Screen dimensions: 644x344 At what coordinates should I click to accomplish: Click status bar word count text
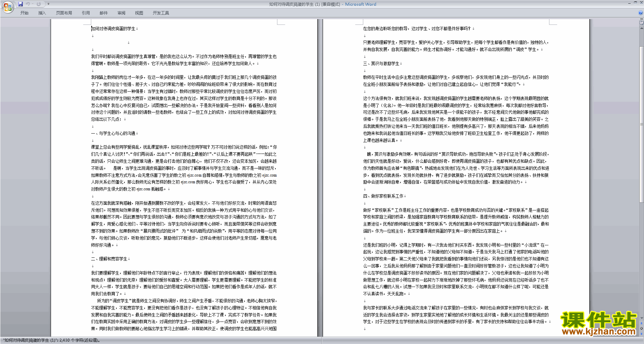(x=52, y=340)
